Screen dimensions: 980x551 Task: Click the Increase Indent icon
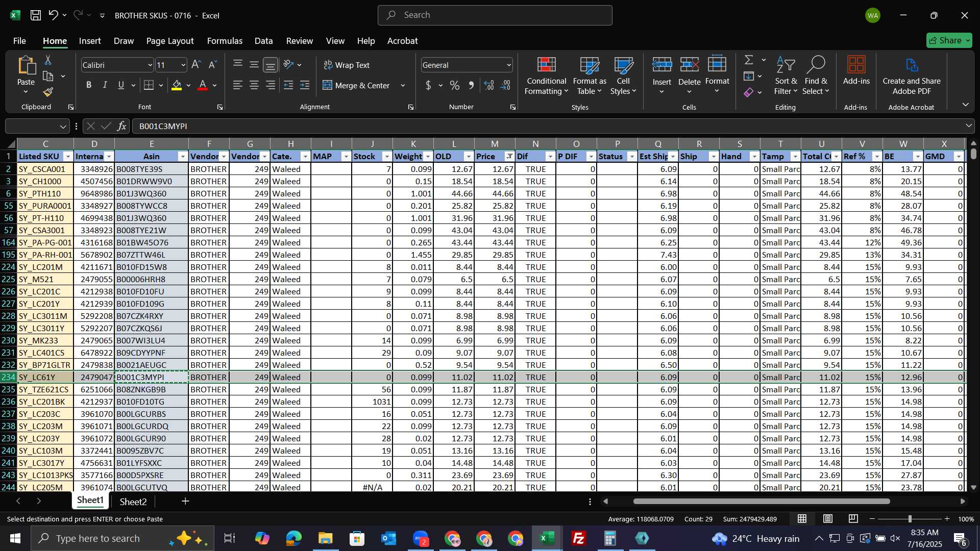click(305, 85)
